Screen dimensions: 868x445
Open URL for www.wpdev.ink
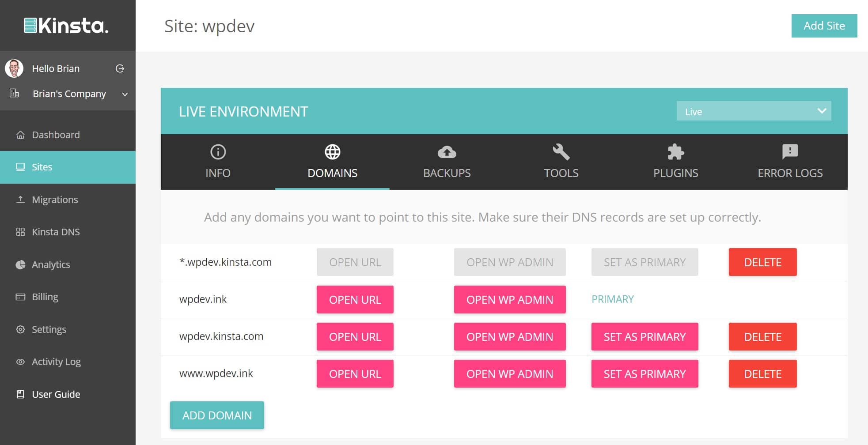point(355,373)
